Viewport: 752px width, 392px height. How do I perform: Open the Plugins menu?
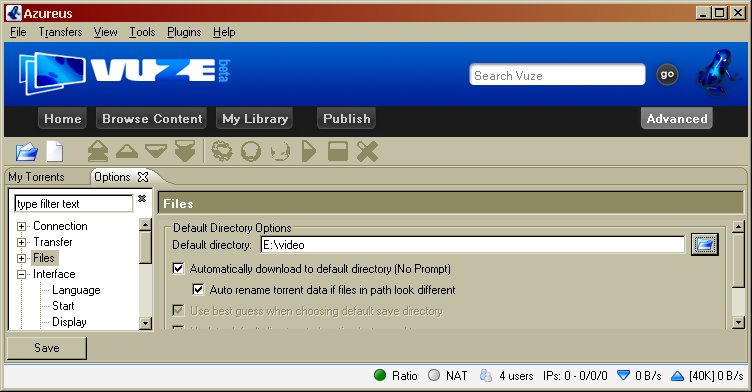pos(184,32)
